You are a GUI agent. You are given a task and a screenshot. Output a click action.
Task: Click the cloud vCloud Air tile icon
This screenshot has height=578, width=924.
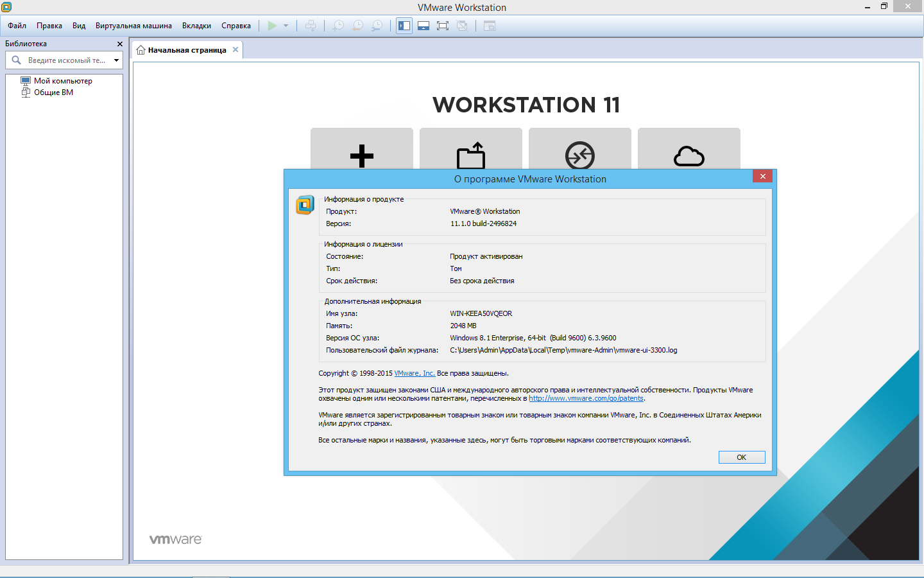pyautogui.click(x=689, y=156)
